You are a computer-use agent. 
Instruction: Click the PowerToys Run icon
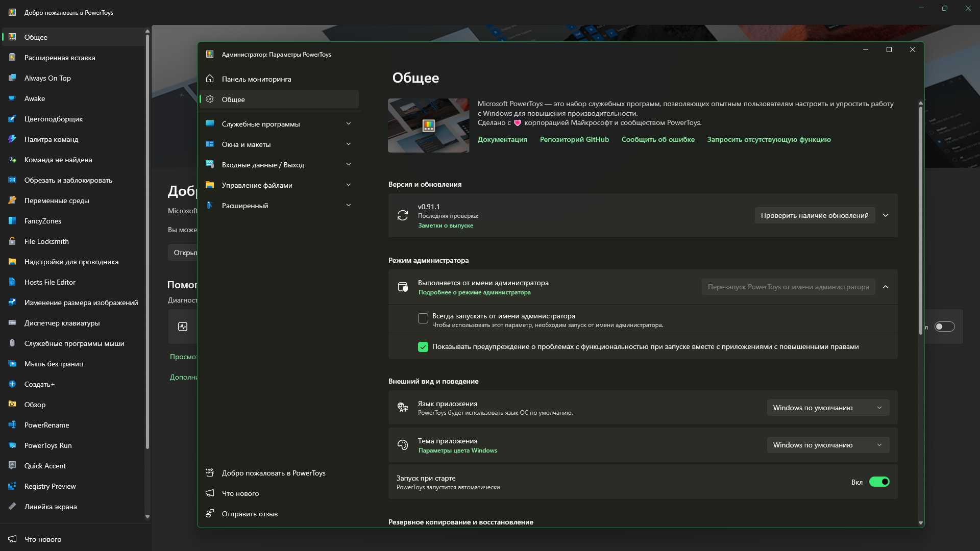tap(12, 445)
